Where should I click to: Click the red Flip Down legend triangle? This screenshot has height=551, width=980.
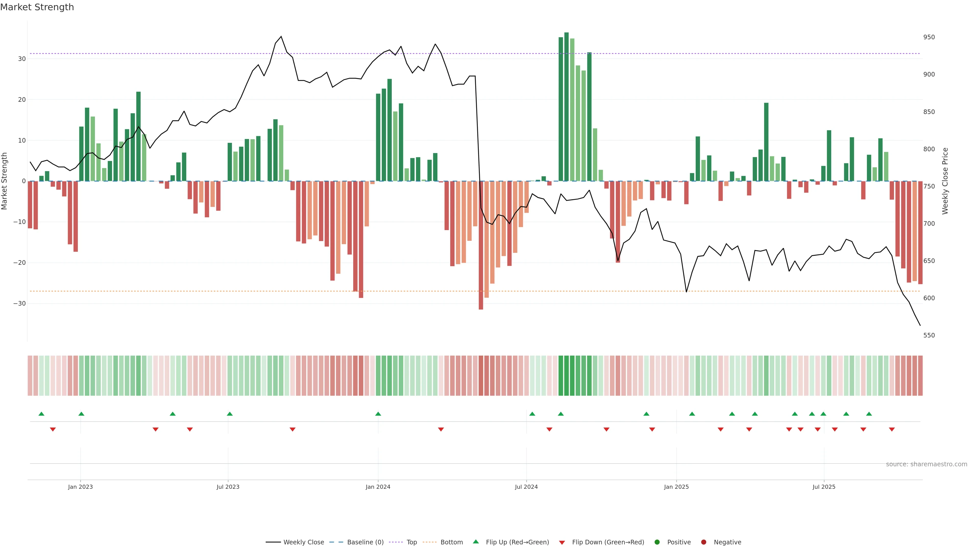click(561, 543)
